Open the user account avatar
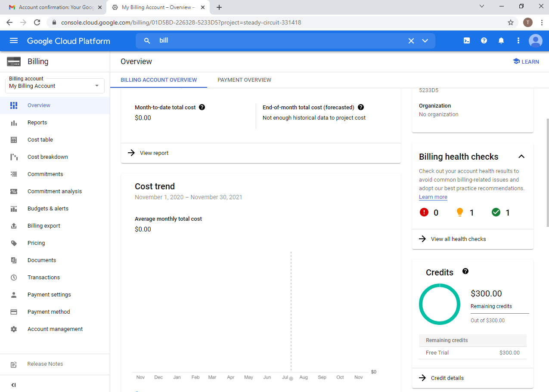 pos(536,41)
